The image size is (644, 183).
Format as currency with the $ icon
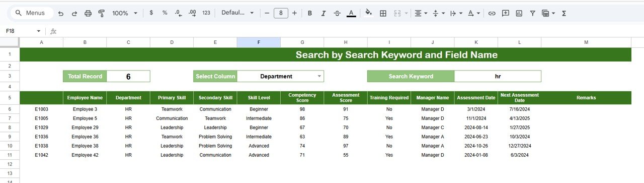click(151, 13)
